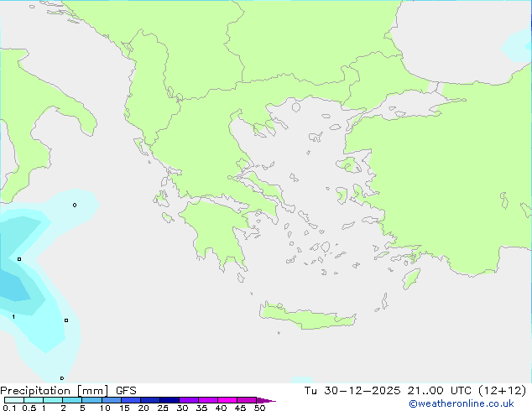This screenshot has height=411, width=532.
Task: Click the "30" legend value
Action: click(182, 408)
